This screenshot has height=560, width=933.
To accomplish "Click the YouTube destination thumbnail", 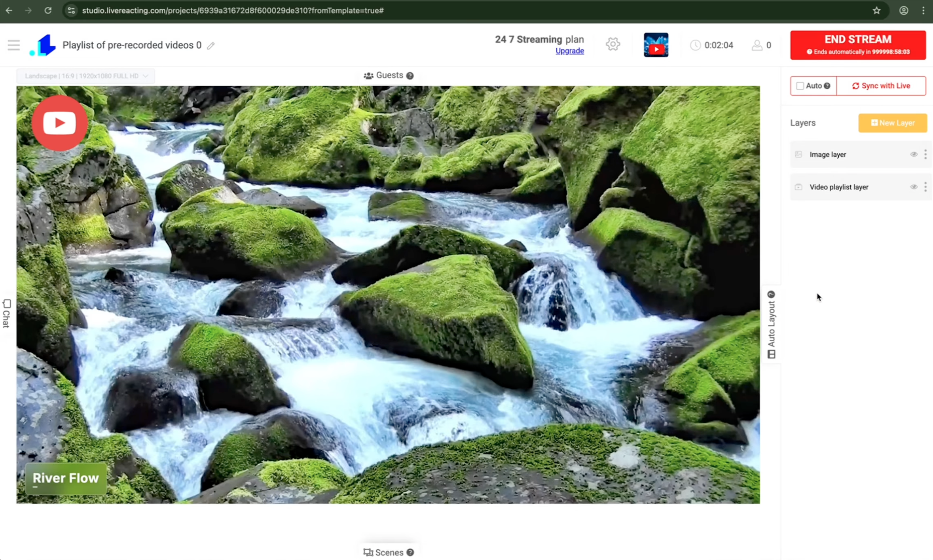I will click(x=656, y=45).
